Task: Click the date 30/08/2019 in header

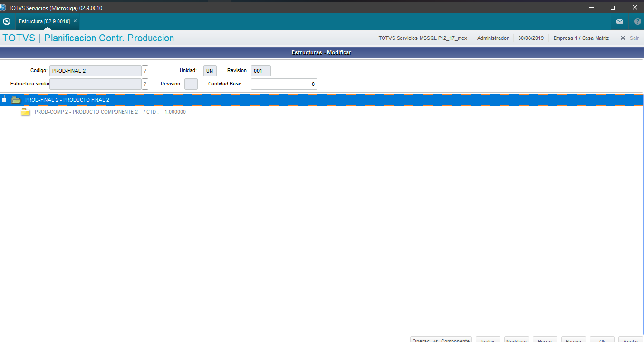Action: (x=531, y=38)
